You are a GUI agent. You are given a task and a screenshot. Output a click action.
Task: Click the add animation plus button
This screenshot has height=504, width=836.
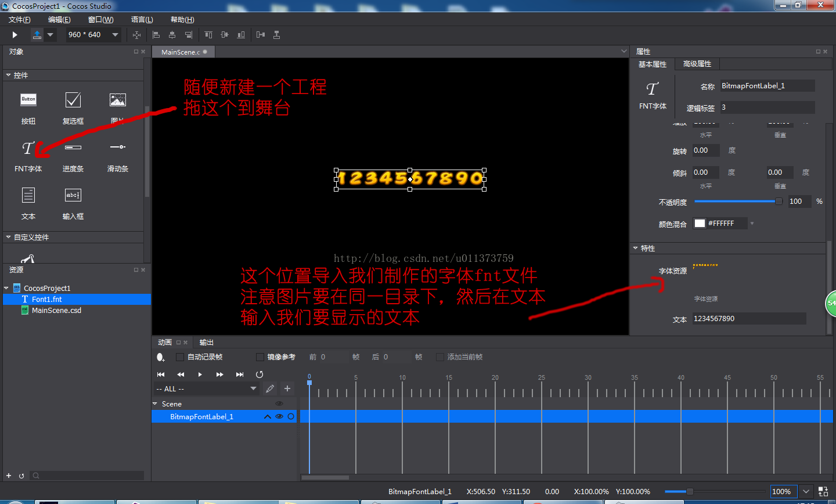287,388
